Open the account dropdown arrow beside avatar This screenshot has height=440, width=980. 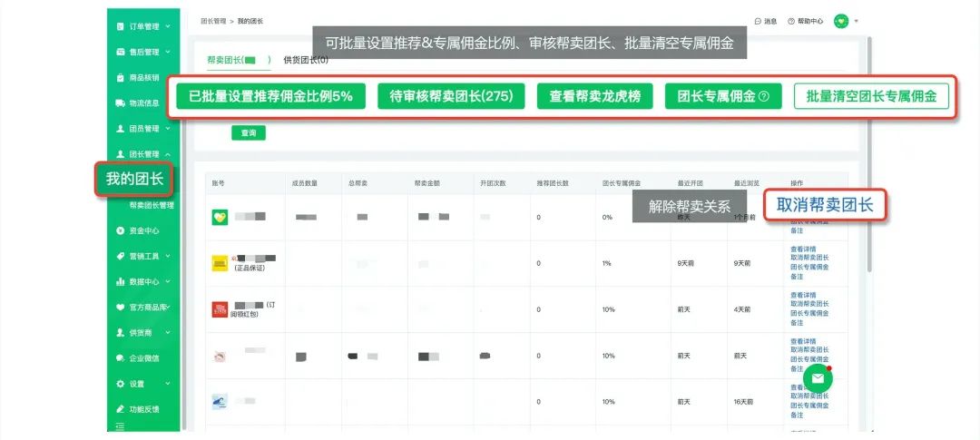tap(857, 20)
